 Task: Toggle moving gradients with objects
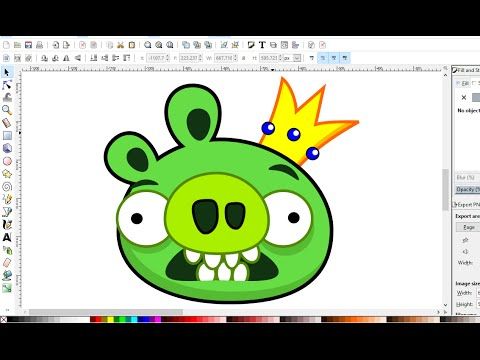point(334,58)
